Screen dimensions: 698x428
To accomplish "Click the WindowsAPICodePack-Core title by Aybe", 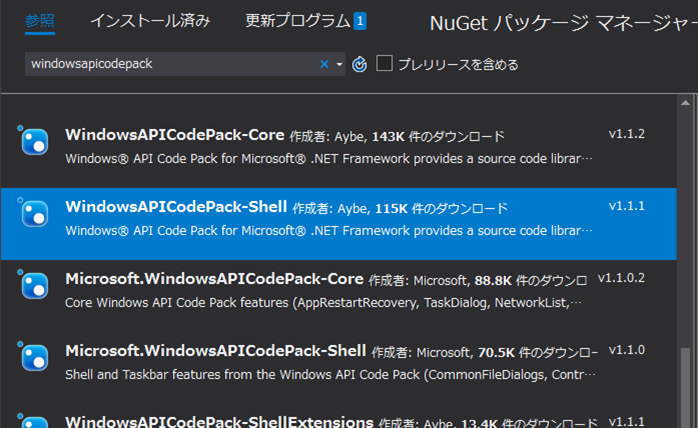I will [175, 135].
